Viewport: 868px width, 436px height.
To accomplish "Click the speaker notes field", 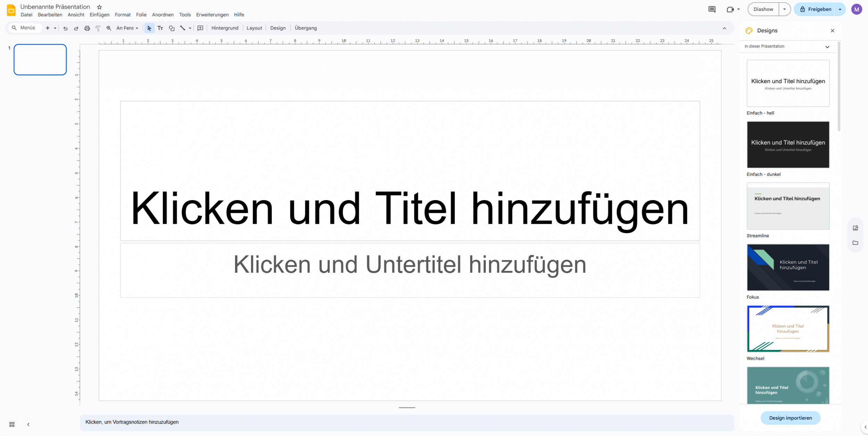I will [x=406, y=422].
